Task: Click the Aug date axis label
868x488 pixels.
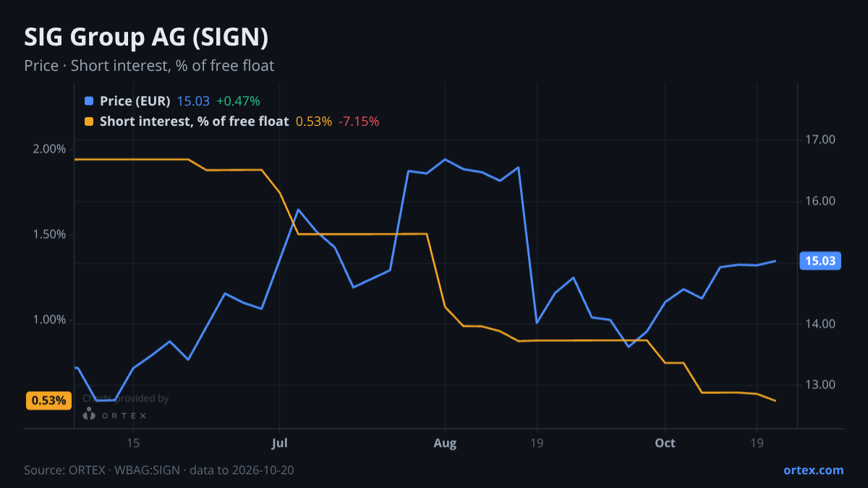Action: tap(445, 442)
